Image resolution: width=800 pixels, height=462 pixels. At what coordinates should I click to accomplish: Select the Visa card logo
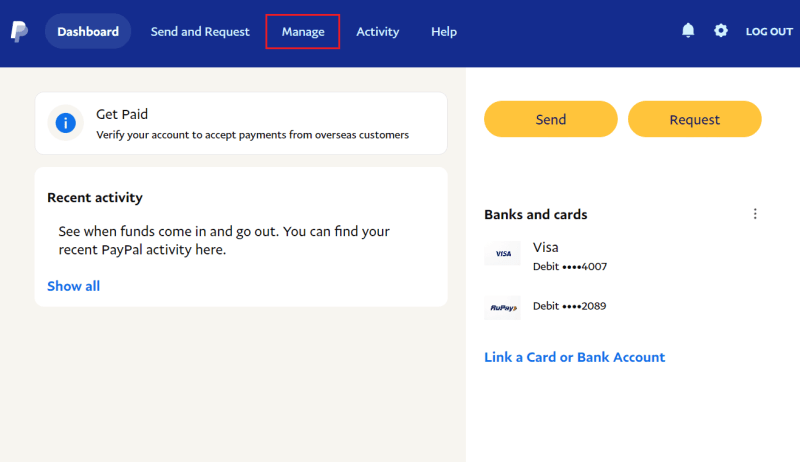pyautogui.click(x=503, y=253)
